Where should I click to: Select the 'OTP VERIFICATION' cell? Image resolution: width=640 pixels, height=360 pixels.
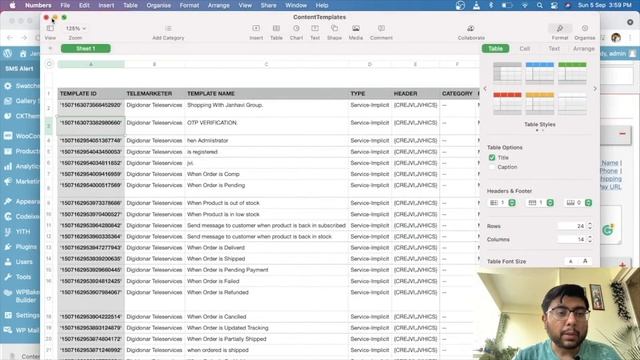click(x=267, y=126)
